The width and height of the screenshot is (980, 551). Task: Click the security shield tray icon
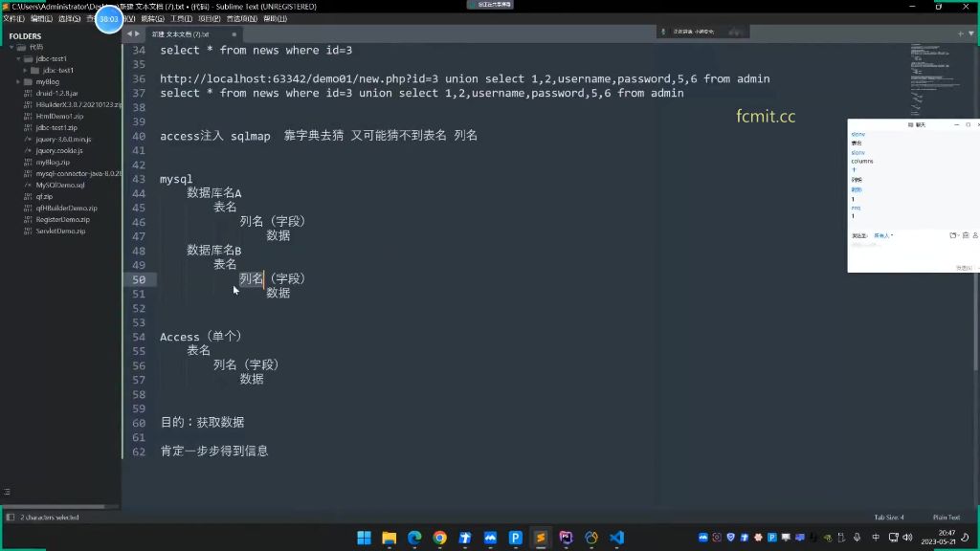click(730, 538)
